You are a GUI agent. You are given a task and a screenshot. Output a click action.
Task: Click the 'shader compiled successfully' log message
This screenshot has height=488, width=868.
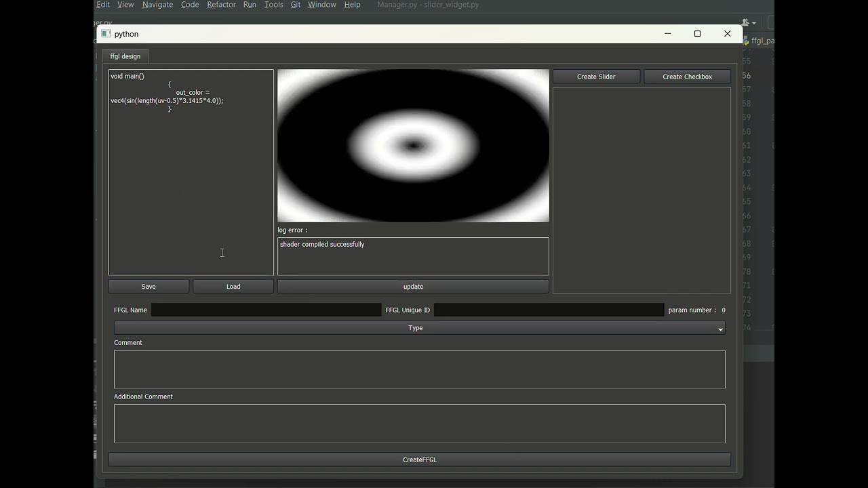click(x=322, y=245)
